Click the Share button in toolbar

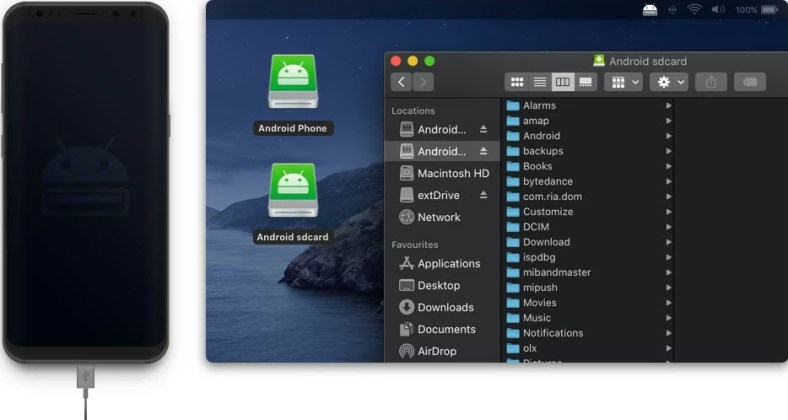pos(711,82)
